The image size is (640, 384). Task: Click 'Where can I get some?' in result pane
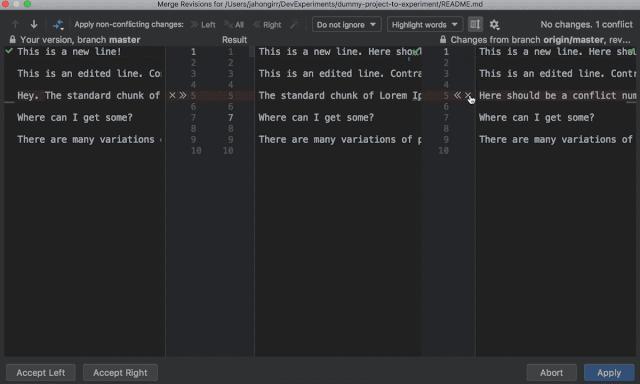316,118
